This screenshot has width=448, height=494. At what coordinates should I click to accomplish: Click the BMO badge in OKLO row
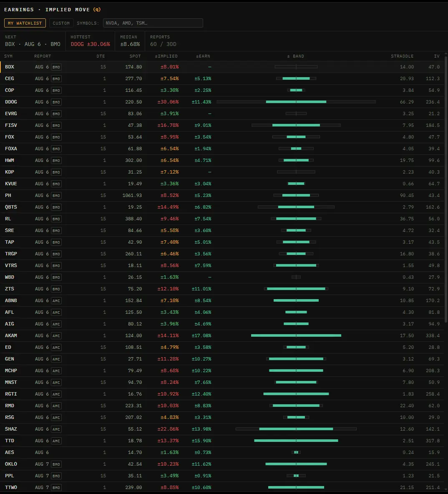click(56, 464)
